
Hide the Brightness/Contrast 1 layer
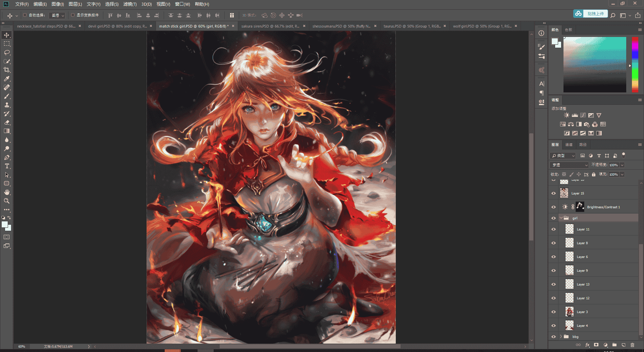(553, 207)
